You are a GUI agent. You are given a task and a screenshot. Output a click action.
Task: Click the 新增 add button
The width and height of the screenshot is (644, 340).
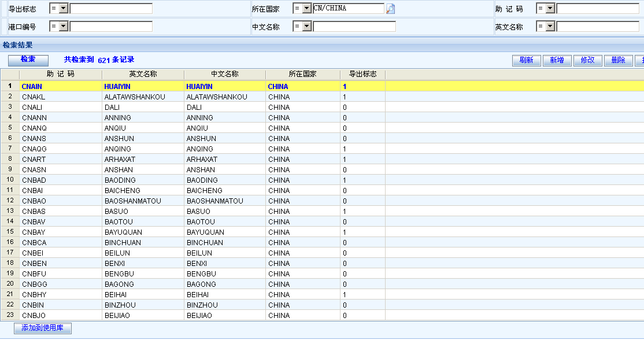[557, 61]
